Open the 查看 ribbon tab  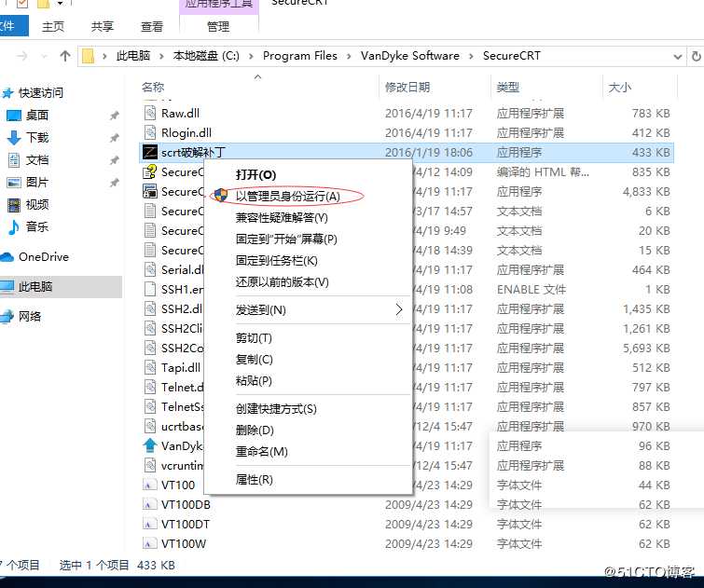tap(151, 26)
